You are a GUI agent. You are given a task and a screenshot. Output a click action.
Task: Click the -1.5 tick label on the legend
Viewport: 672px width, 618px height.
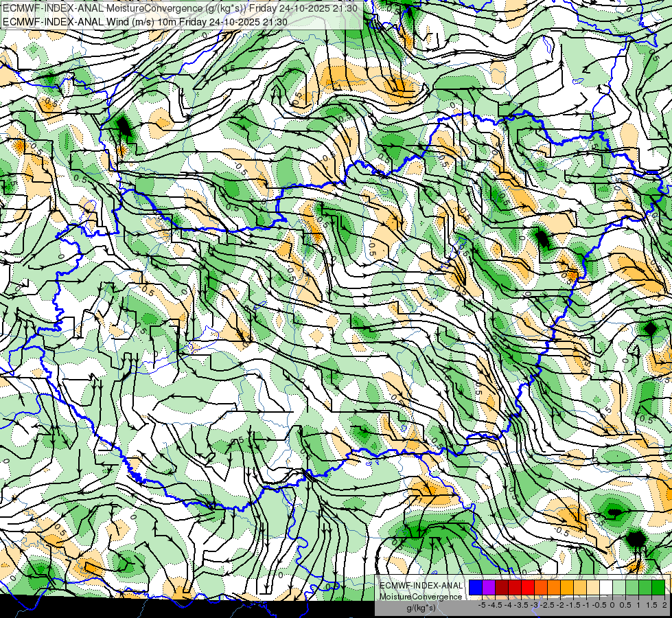tap(573, 605)
